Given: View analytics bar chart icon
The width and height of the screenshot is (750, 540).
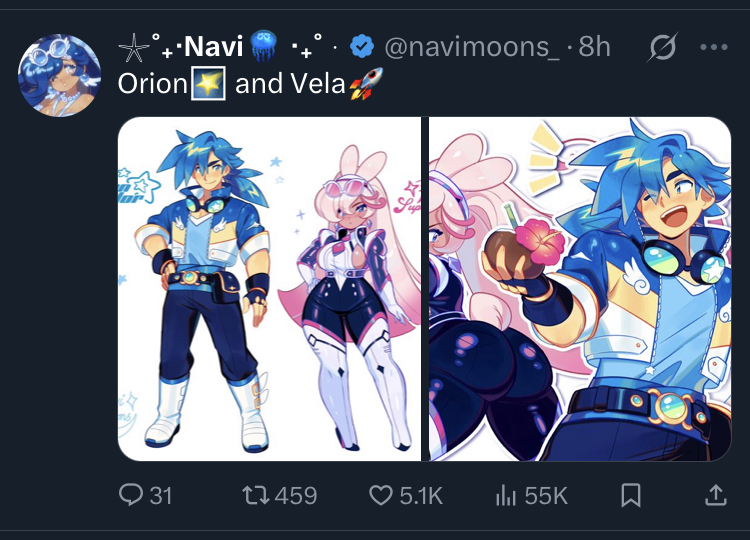Looking at the screenshot, I should 506,495.
